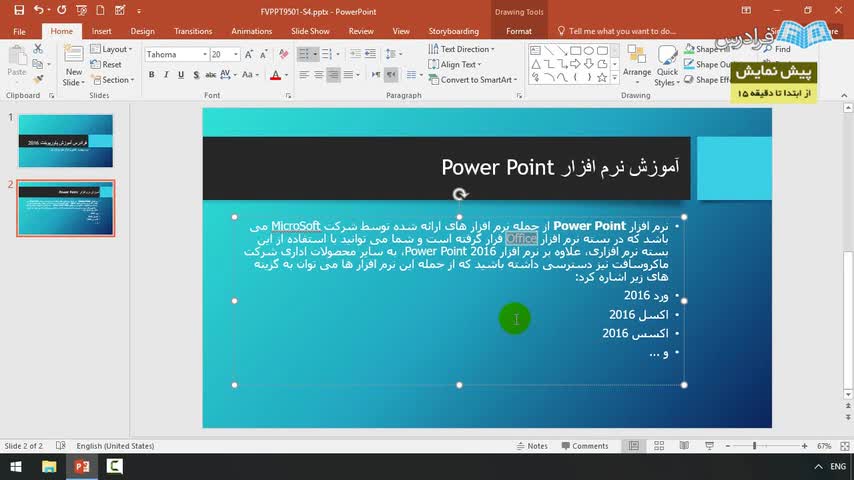Open the font color picker arrow

pos(286,75)
